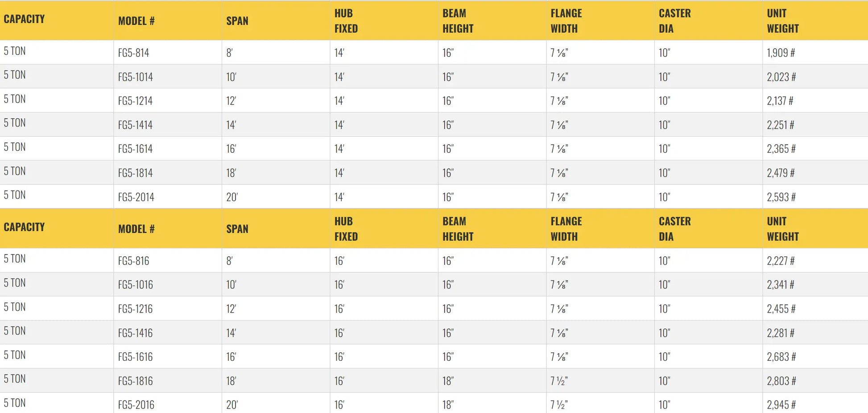Click the FG5-1816 model entry
Image resolution: width=868 pixels, height=413 pixels.
(x=135, y=381)
